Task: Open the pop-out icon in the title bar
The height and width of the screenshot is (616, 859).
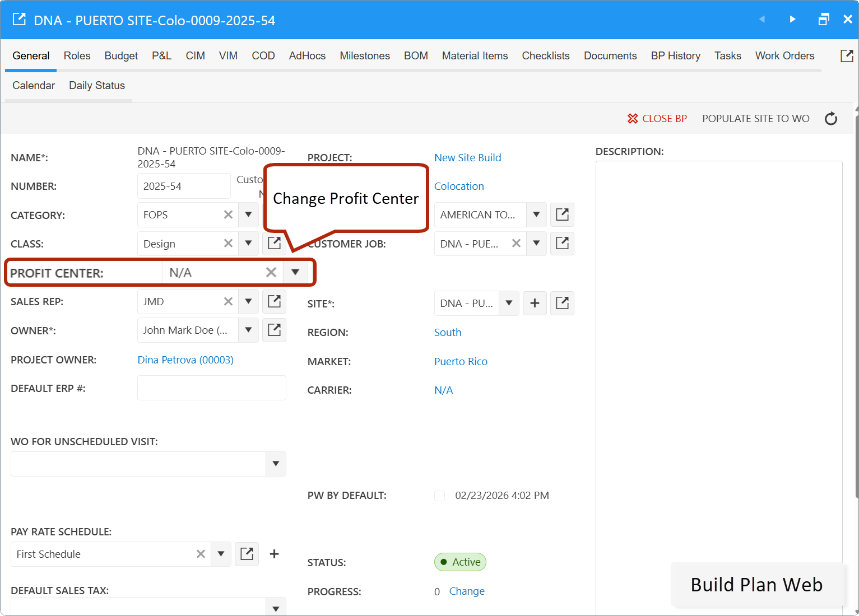Action: (x=19, y=20)
